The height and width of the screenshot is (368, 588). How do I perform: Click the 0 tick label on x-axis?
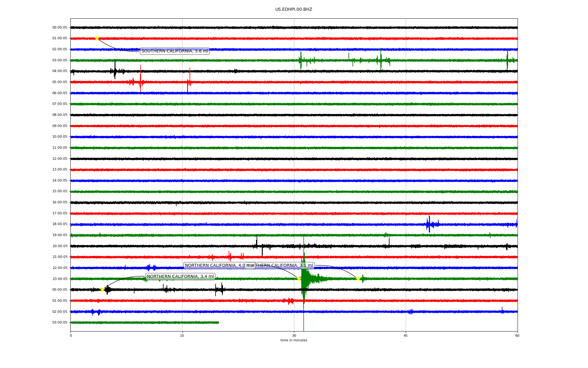click(x=71, y=335)
